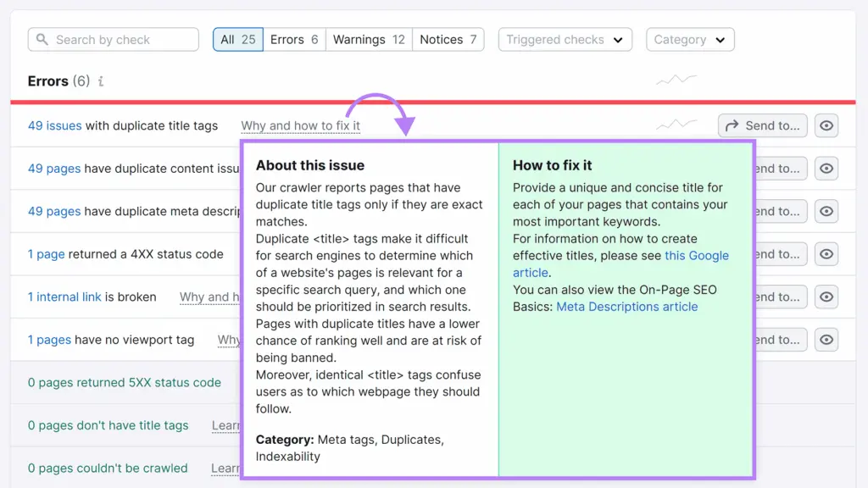Click Send to button for duplicate title tags
This screenshot has height=488, width=868.
[x=762, y=125]
